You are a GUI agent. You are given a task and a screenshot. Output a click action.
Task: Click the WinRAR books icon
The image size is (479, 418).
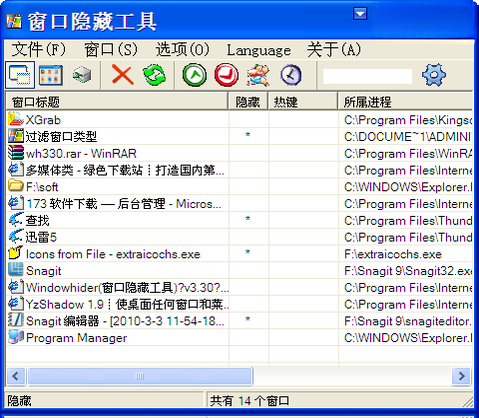coord(16,153)
